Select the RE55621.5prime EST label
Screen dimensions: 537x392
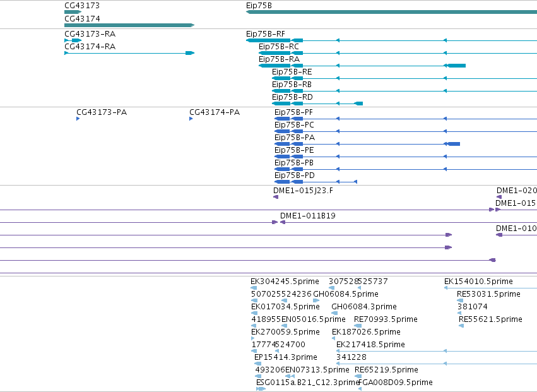[490, 319]
